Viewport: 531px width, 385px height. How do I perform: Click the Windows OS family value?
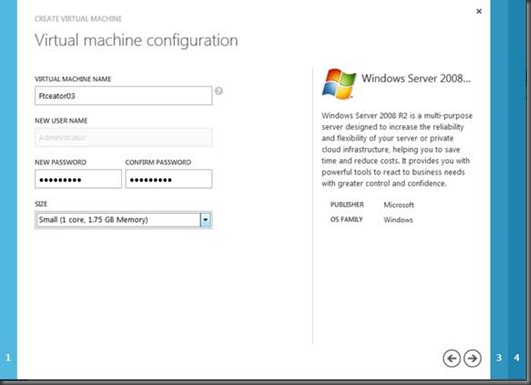(x=398, y=220)
